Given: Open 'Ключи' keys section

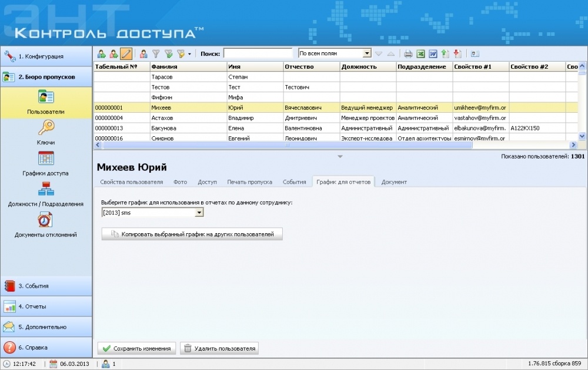Looking at the screenshot, I should [x=46, y=133].
